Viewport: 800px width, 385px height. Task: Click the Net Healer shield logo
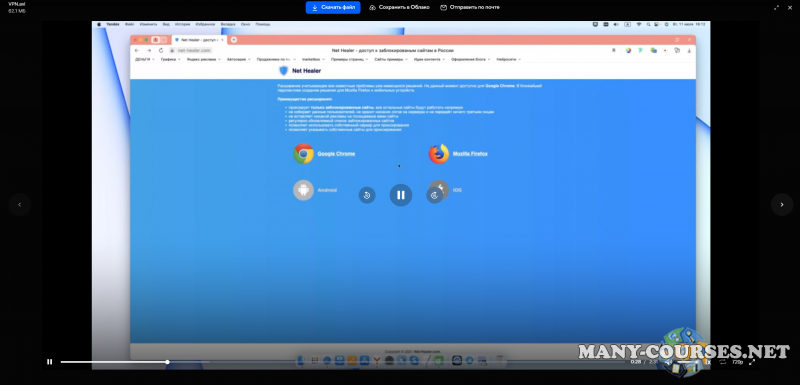click(x=284, y=71)
